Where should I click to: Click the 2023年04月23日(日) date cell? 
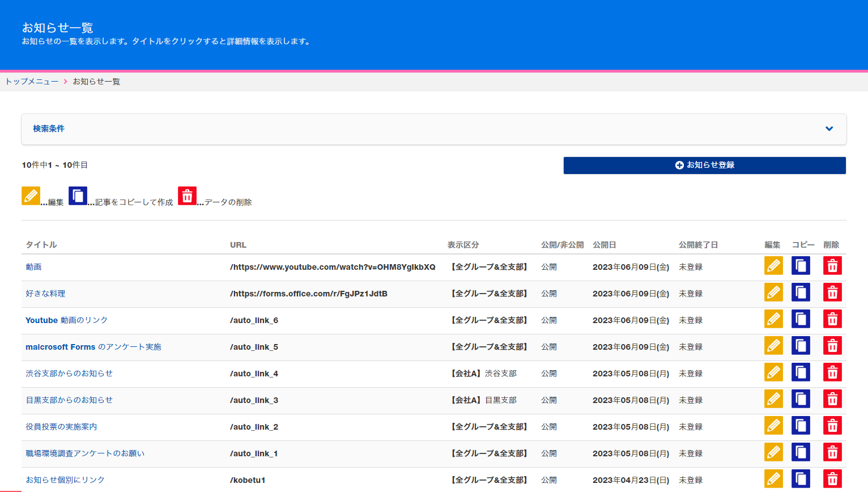click(631, 480)
